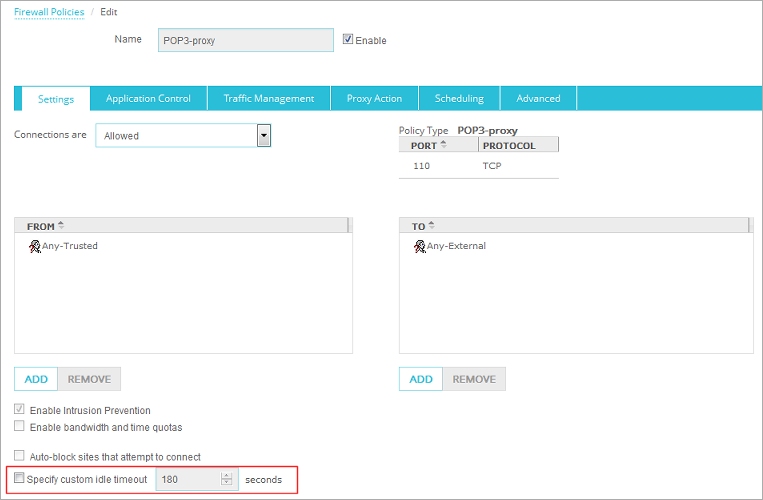Screen dimensions: 763x500
Task: Switch to the Application Control tab
Action: click(148, 99)
